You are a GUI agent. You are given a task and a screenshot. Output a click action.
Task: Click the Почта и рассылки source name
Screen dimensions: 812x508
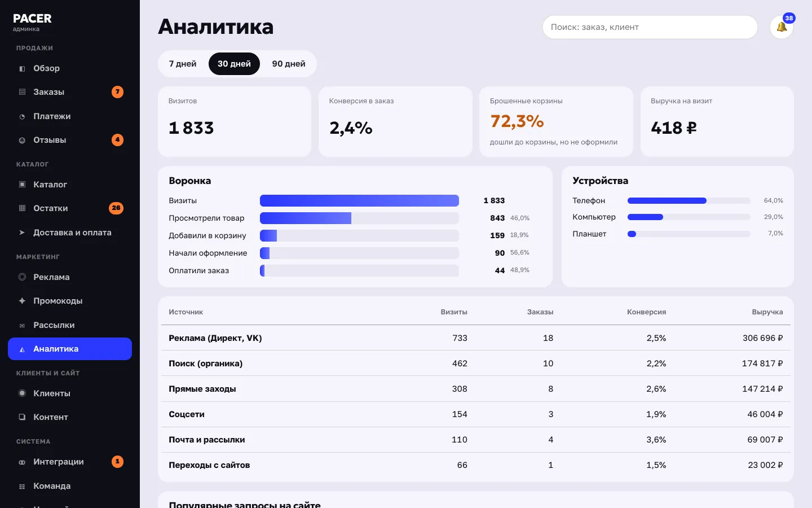coord(207,440)
